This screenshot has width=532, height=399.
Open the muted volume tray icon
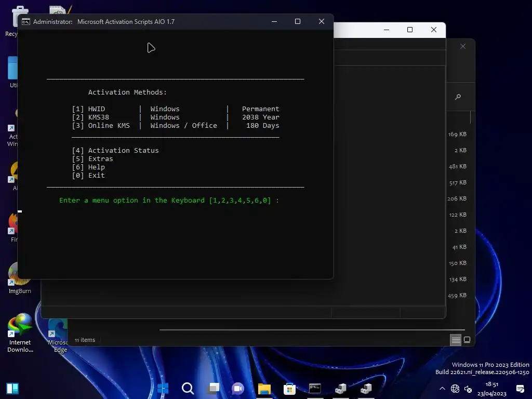click(468, 389)
